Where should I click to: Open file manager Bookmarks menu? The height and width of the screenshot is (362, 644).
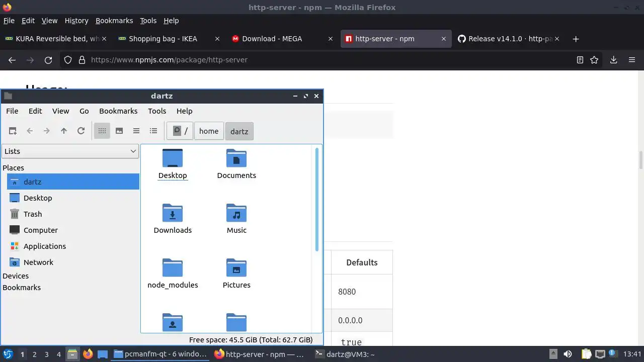tap(118, 111)
